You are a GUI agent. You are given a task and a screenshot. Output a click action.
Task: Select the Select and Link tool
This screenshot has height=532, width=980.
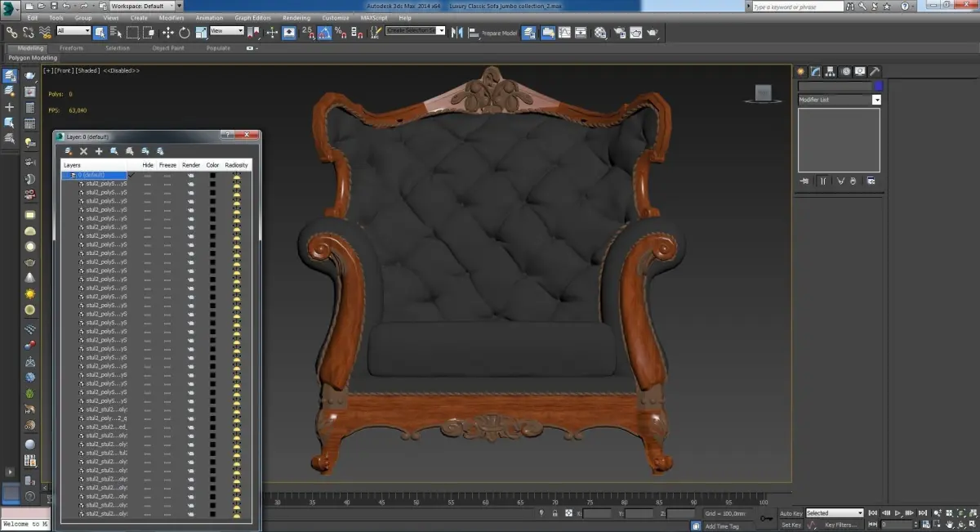(11, 33)
